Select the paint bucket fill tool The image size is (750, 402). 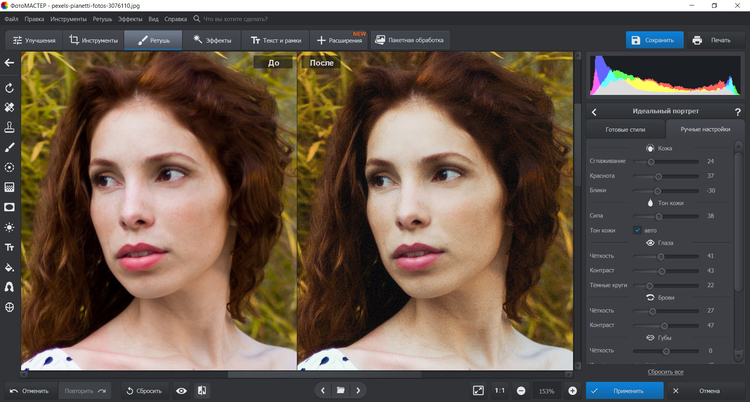click(9, 267)
